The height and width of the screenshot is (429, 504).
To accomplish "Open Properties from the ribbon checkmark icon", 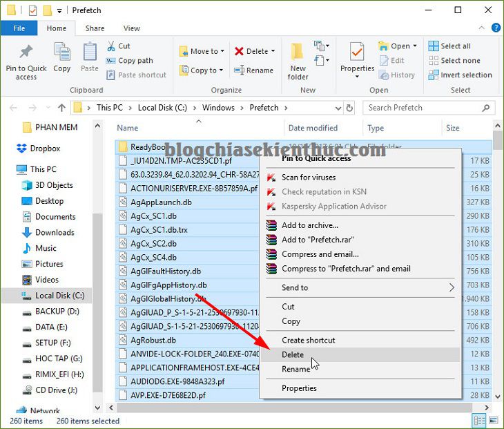I will tap(357, 51).
